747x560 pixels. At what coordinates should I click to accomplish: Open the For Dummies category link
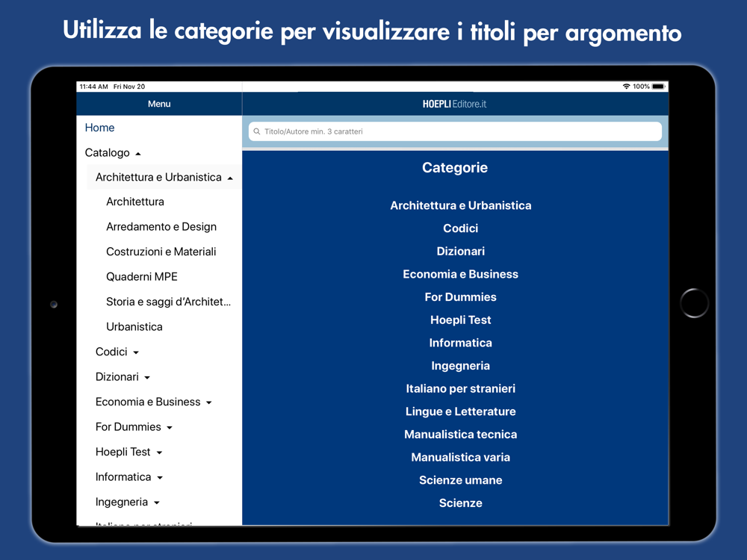(x=461, y=296)
